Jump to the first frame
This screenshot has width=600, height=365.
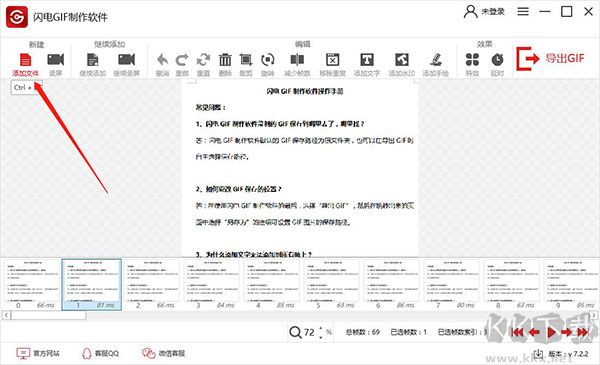pyautogui.click(x=517, y=332)
